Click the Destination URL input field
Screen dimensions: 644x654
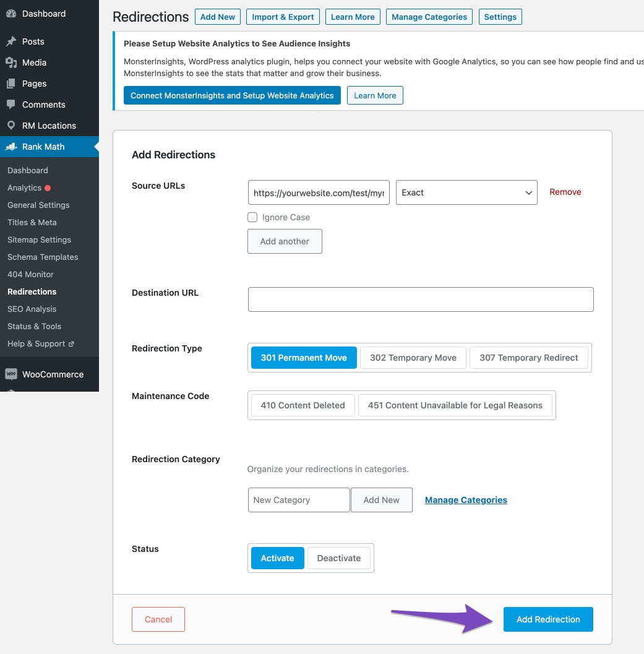pyautogui.click(x=421, y=299)
